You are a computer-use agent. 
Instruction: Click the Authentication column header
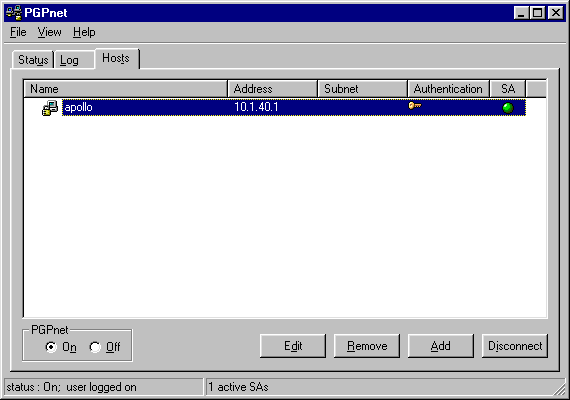[x=449, y=89]
